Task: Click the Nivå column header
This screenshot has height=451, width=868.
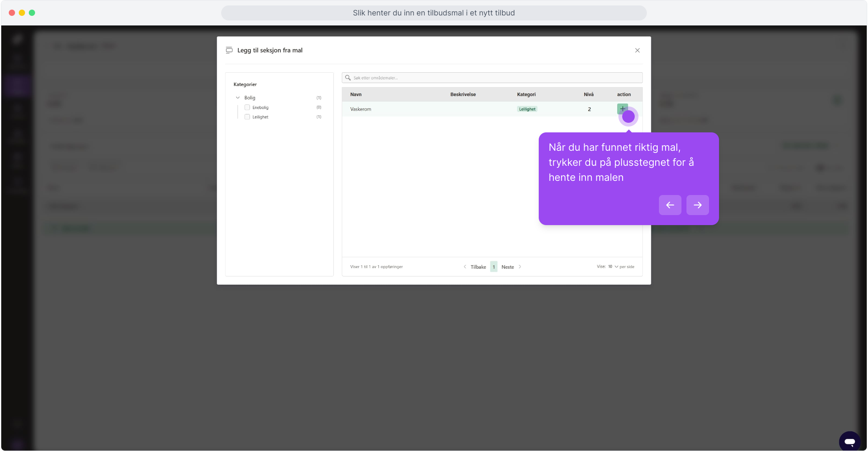Action: [x=588, y=94]
